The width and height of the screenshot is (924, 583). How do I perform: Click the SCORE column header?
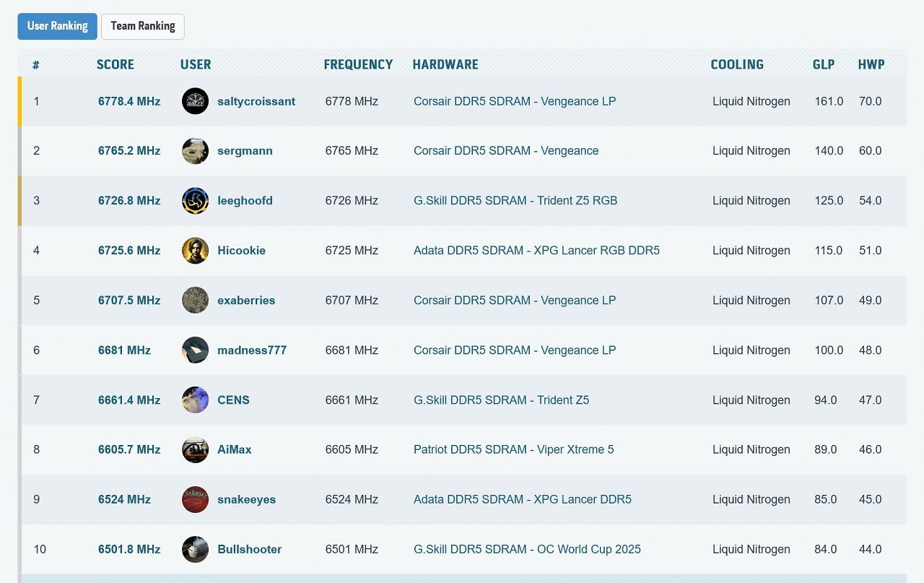(x=115, y=64)
